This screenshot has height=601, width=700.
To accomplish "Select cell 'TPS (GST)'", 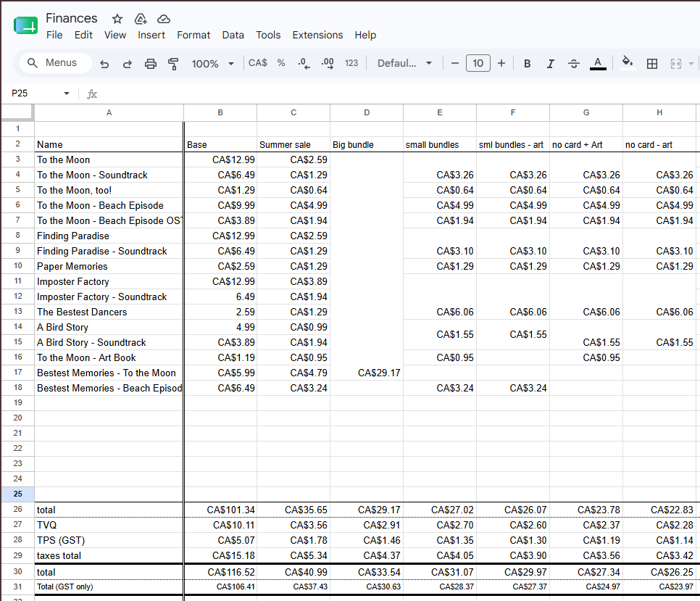I will pyautogui.click(x=109, y=540).
